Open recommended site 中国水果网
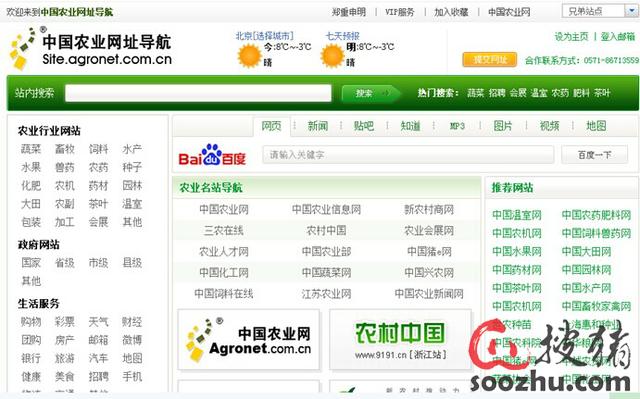This screenshot has width=640, height=399. 517,251
